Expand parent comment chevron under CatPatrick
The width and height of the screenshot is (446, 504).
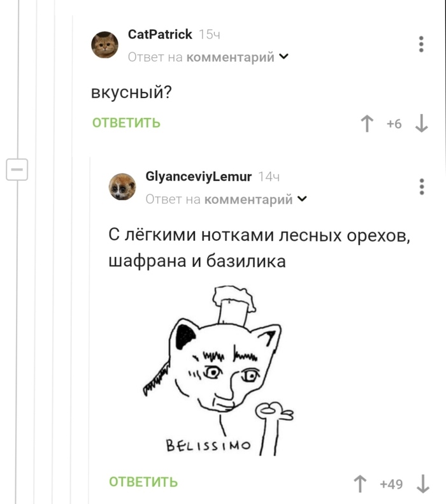click(284, 57)
